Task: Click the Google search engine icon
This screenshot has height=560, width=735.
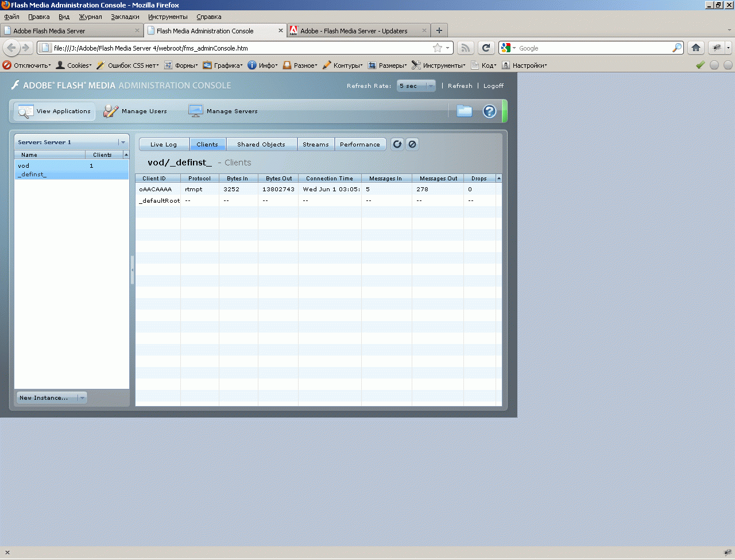Action: click(506, 48)
